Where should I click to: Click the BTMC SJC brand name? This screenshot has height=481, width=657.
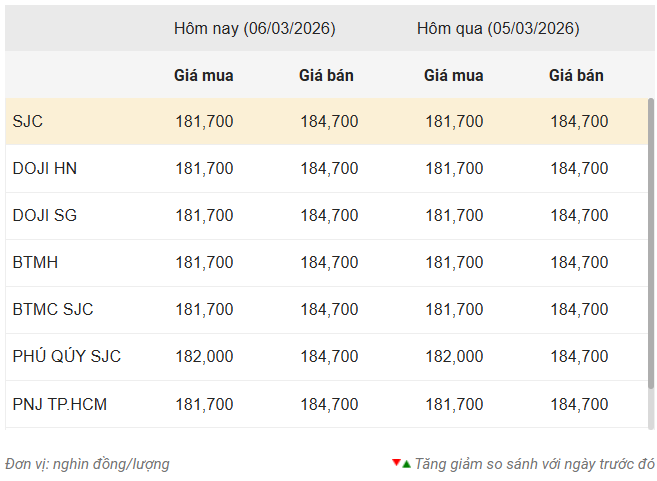point(53,310)
